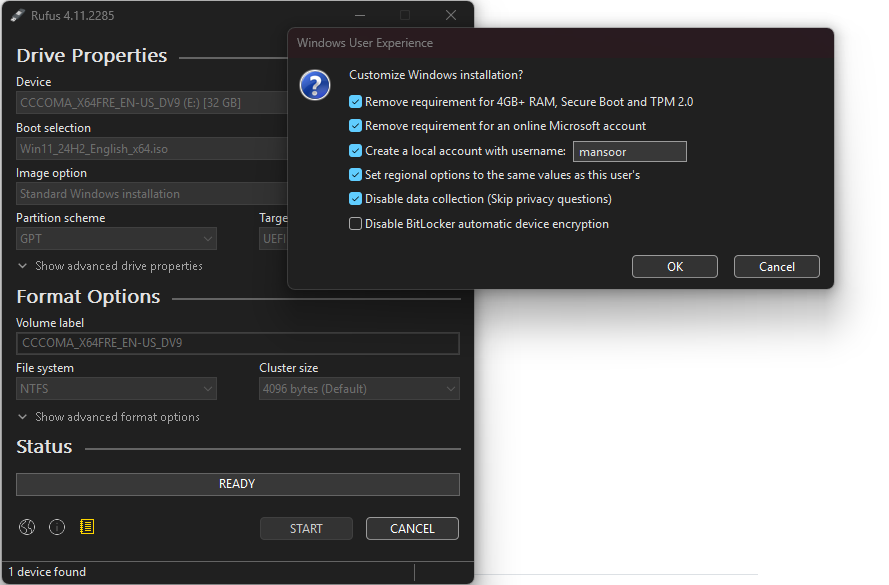Click the START button
This screenshot has height=585, width=889.
306,529
